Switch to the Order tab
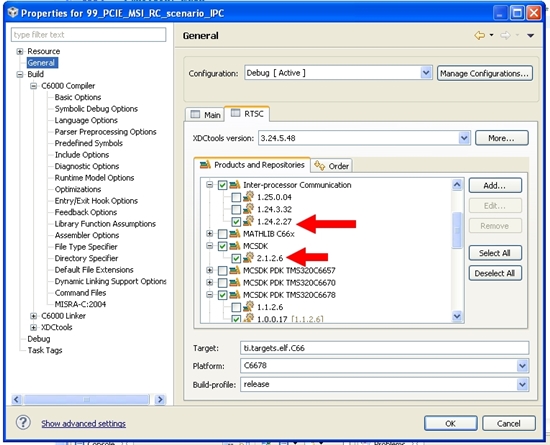 [x=331, y=166]
